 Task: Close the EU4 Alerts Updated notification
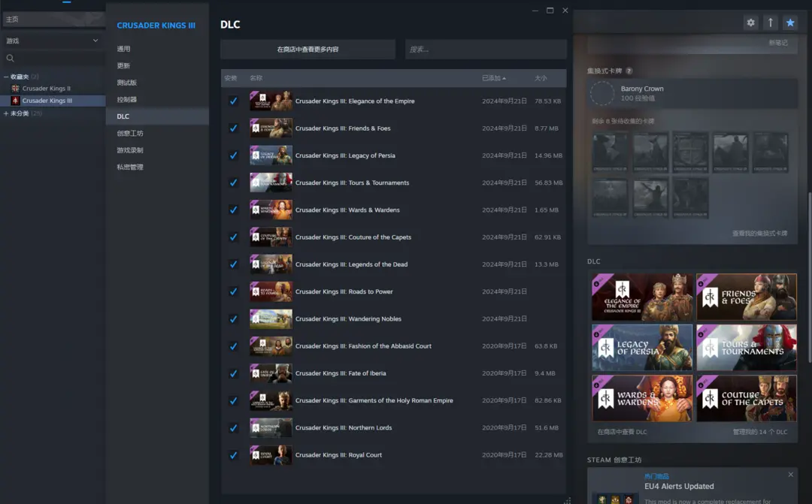(x=790, y=475)
